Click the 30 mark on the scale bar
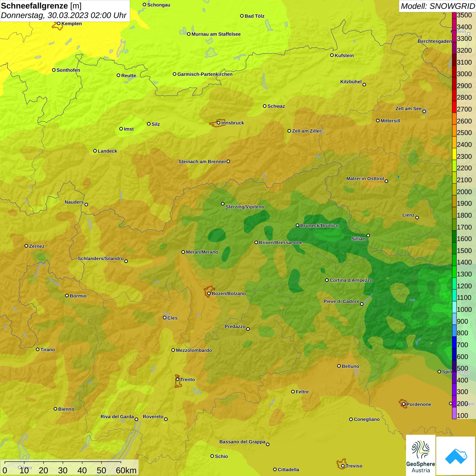Screen dimensions: 476x476 click(63, 470)
